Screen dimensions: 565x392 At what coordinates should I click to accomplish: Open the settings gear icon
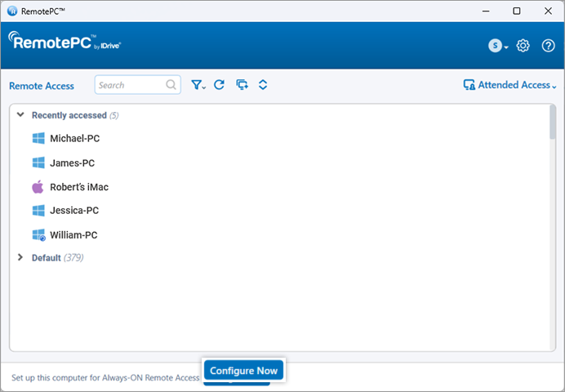[523, 46]
